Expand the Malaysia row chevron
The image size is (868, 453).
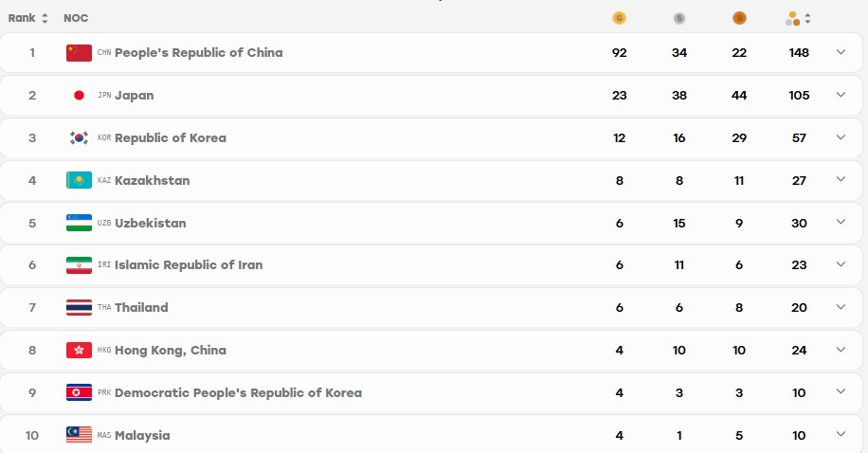click(x=841, y=434)
